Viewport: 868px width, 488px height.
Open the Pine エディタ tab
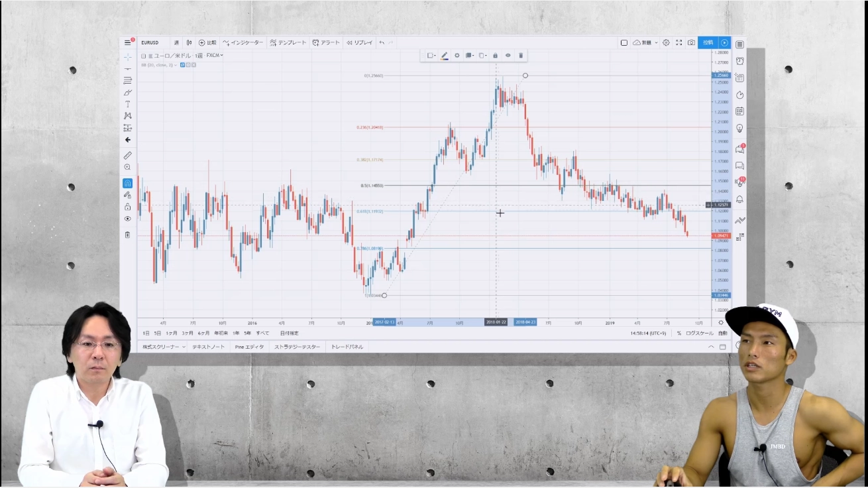point(249,347)
